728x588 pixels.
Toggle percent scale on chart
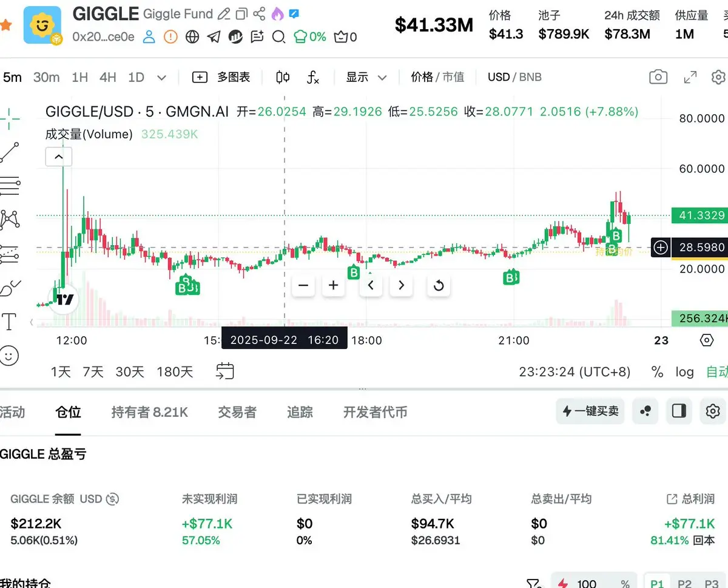[x=657, y=371]
